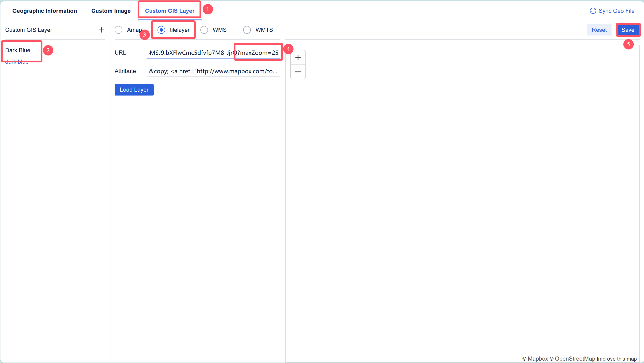Choose the WMS layer type
The height and width of the screenshot is (363, 644).
pos(204,30)
